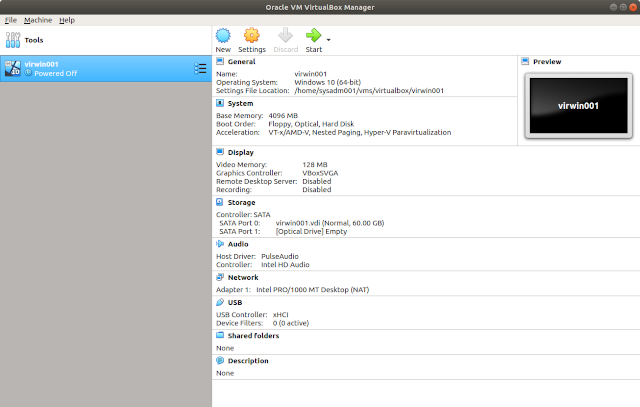Image resolution: width=640 pixels, height=407 pixels.
Task: Open the virwin001 machine tools menu icon
Action: 199,68
